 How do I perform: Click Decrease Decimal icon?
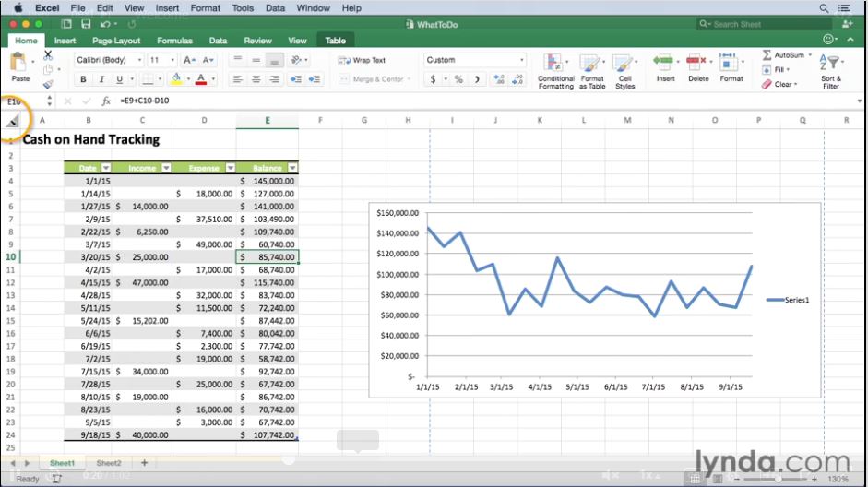(x=517, y=79)
